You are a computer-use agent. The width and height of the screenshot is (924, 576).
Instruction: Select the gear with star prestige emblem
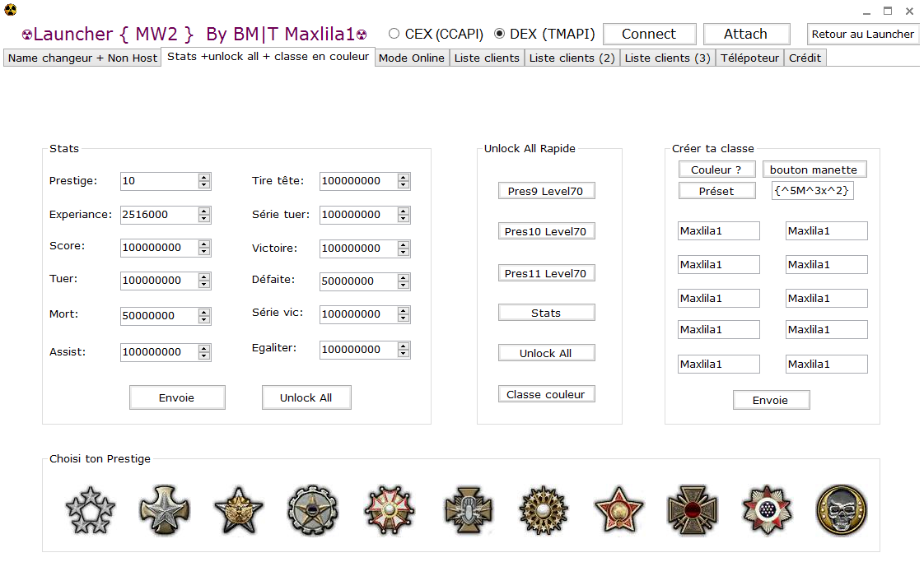point(312,510)
